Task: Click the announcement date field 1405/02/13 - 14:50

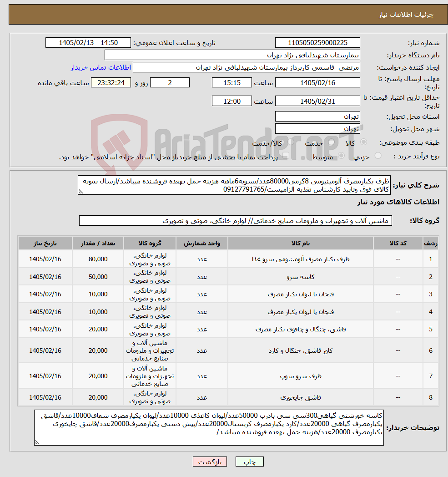Action: [x=88, y=43]
